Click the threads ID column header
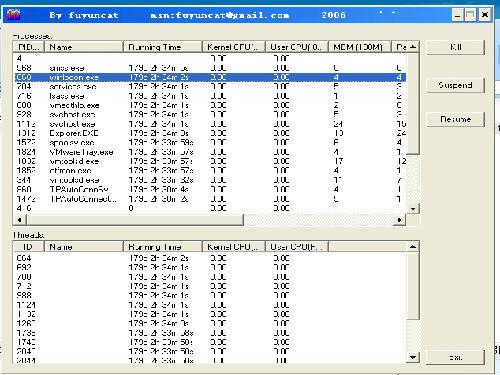Viewport: 500px width, 375px height. (29, 247)
